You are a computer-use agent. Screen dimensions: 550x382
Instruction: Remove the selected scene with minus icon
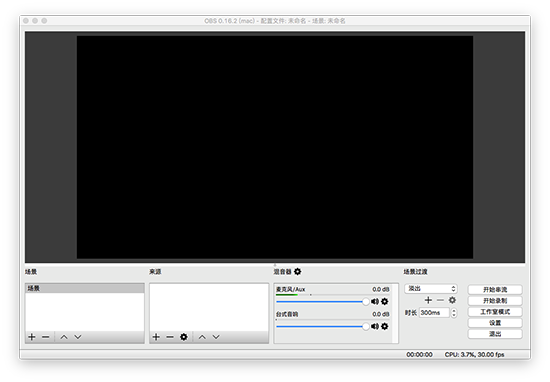pos(46,337)
